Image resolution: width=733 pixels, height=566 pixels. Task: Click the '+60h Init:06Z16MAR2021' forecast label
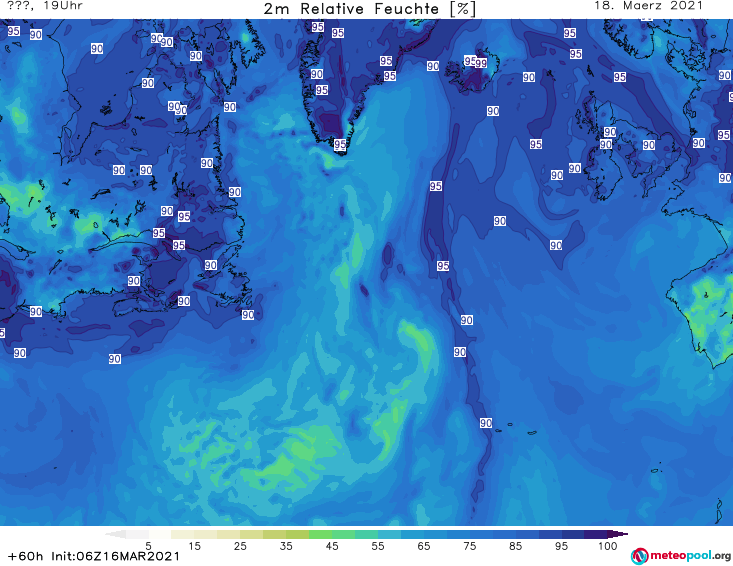[x=93, y=556]
